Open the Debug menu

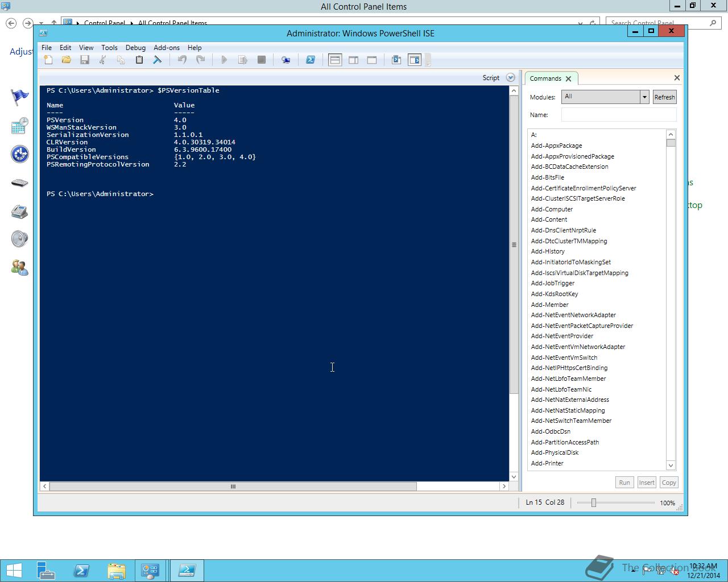point(135,48)
